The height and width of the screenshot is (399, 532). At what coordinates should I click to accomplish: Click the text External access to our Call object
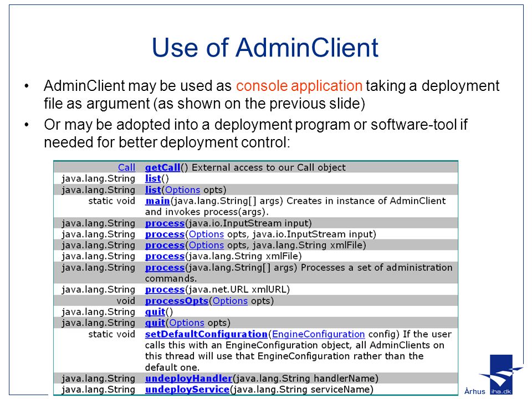pyautogui.click(x=269, y=167)
